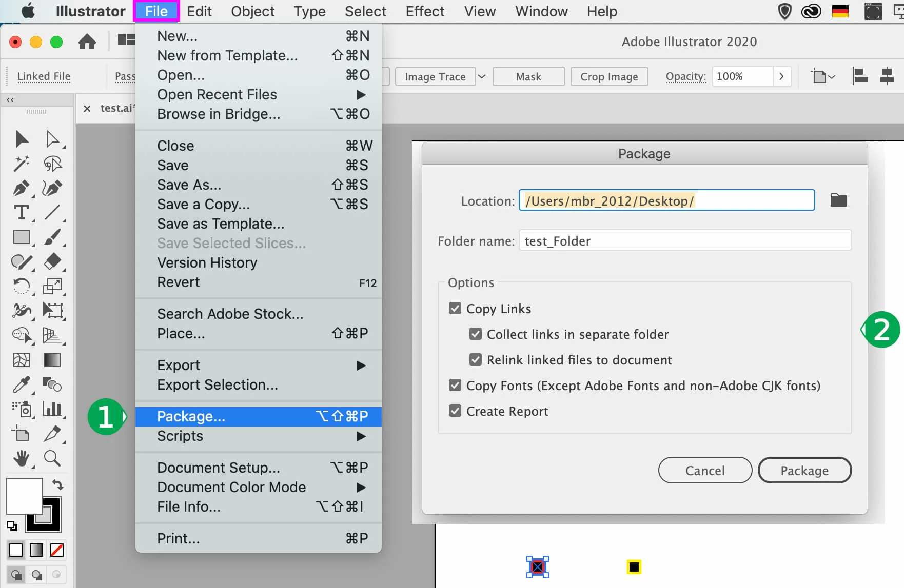
Task: Select the Symbol Sprayer tool
Action: [x=22, y=409]
